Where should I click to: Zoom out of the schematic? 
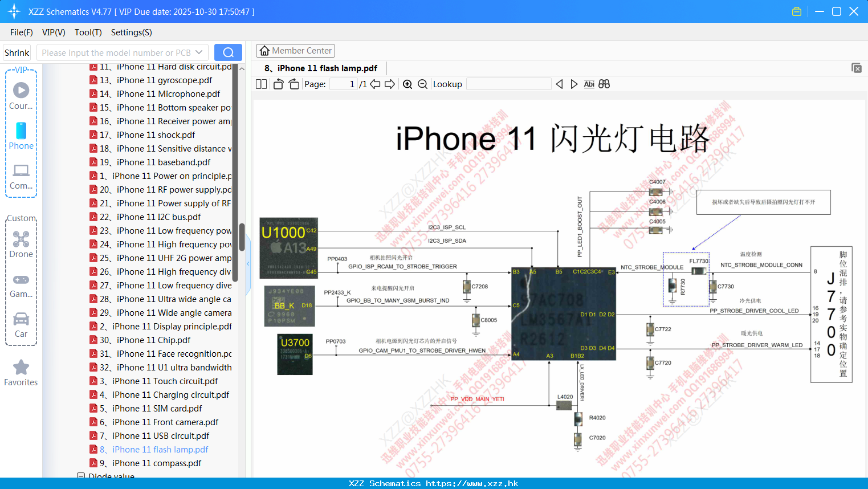pyautogui.click(x=422, y=84)
